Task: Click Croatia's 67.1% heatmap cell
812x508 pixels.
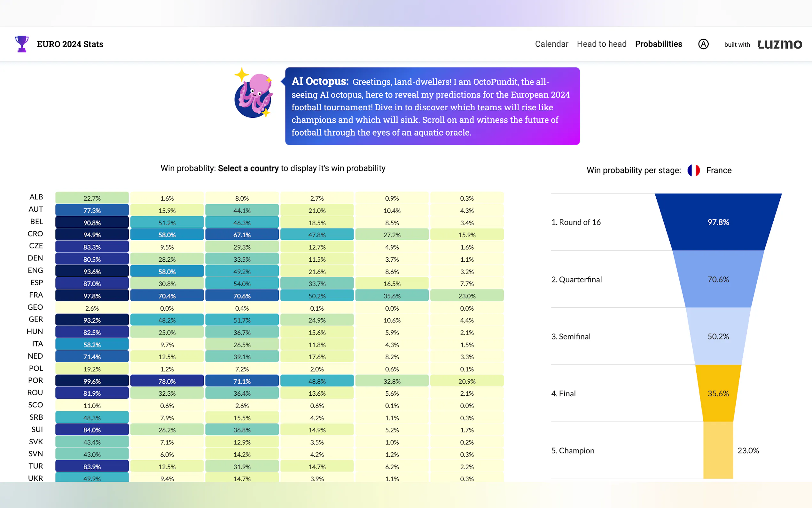Action: (x=242, y=234)
